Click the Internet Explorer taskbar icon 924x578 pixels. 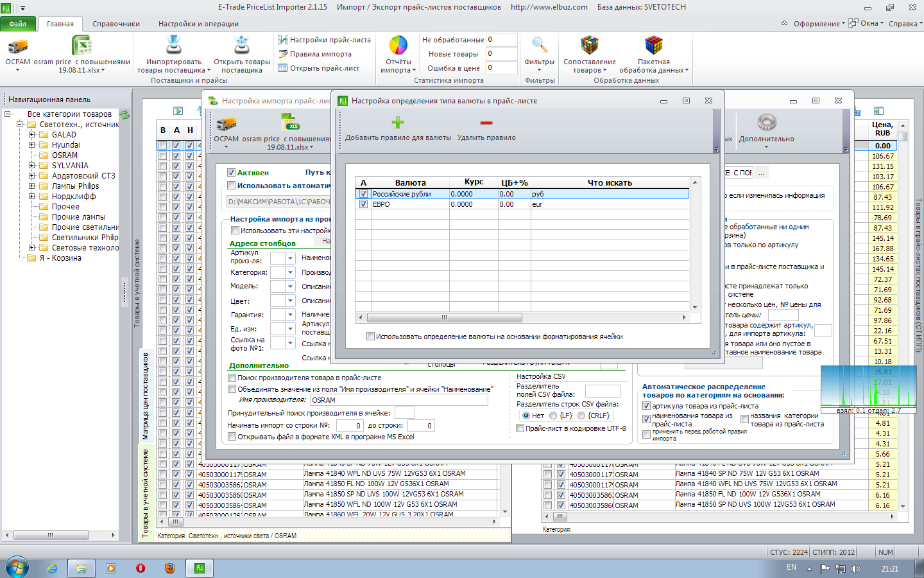click(52, 568)
